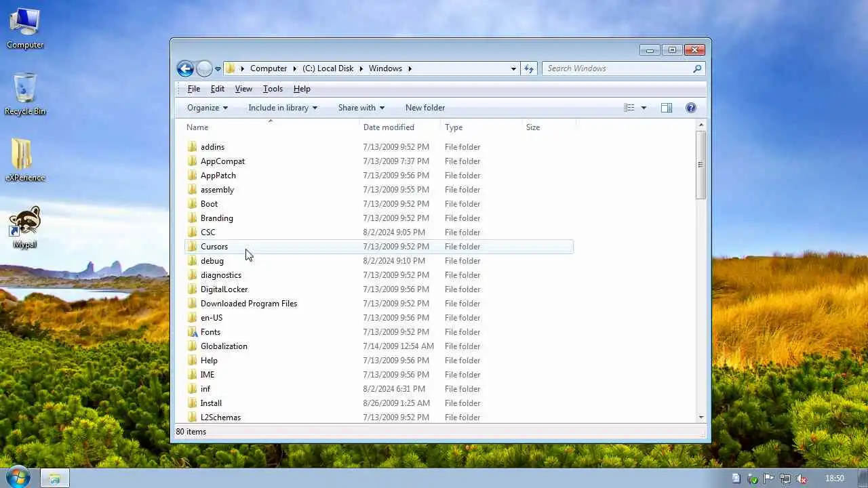The width and height of the screenshot is (868, 488).
Task: Open the File menu
Action: tap(193, 89)
